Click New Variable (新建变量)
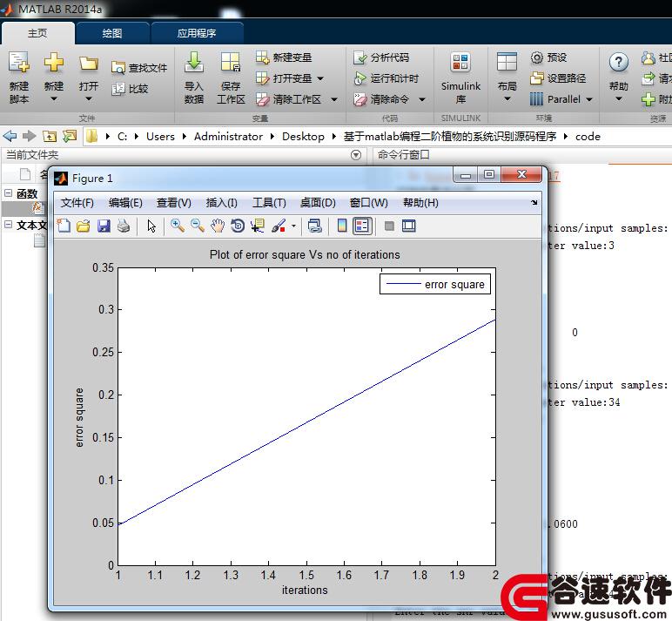This screenshot has height=621, width=672. click(x=284, y=57)
